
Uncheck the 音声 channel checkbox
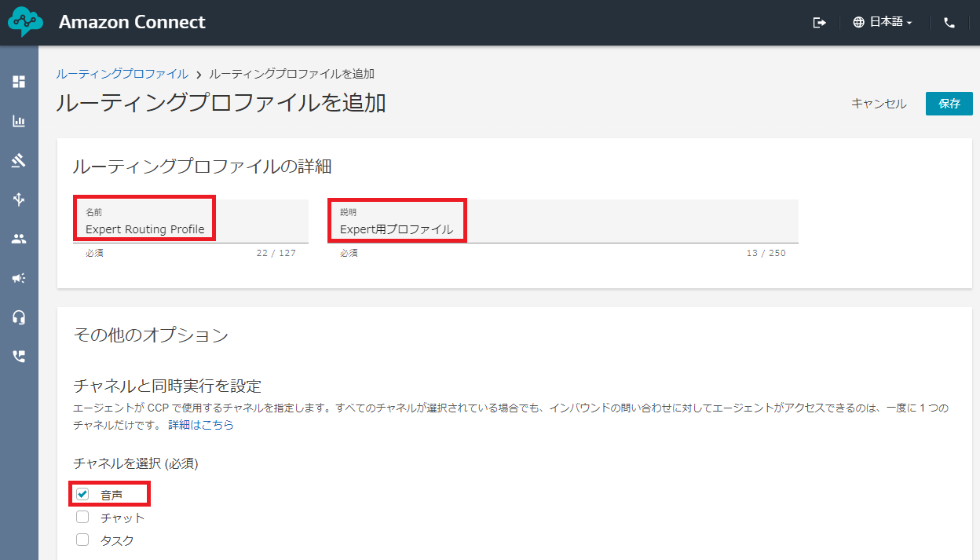click(x=82, y=494)
